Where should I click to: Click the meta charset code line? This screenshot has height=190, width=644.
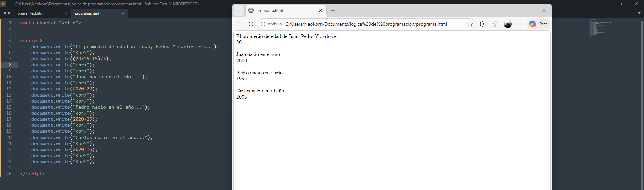click(x=51, y=22)
